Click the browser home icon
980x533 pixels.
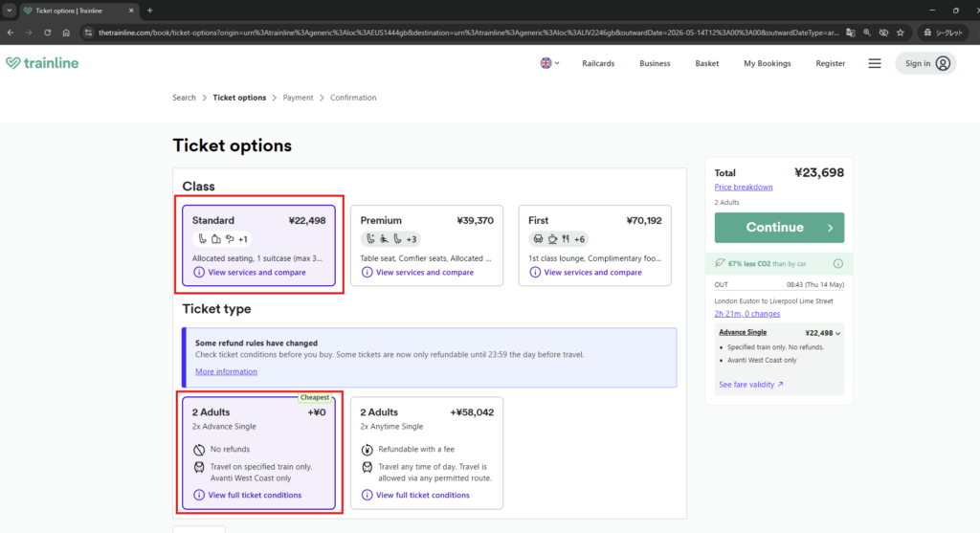point(66,32)
